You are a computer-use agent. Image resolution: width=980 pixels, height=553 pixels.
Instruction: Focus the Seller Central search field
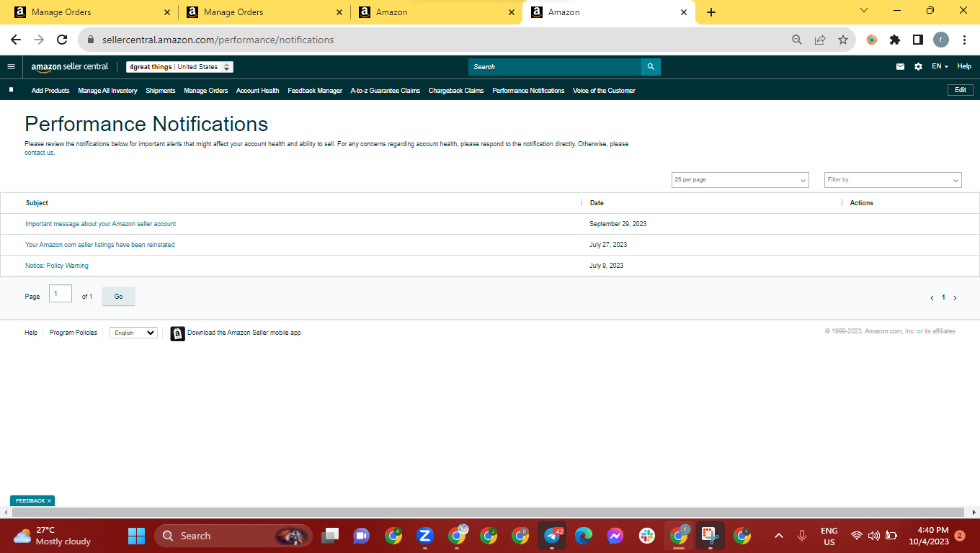tap(555, 67)
